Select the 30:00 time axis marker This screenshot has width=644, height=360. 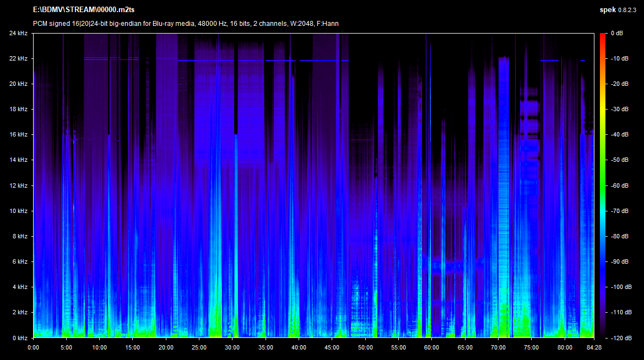pyautogui.click(x=232, y=347)
